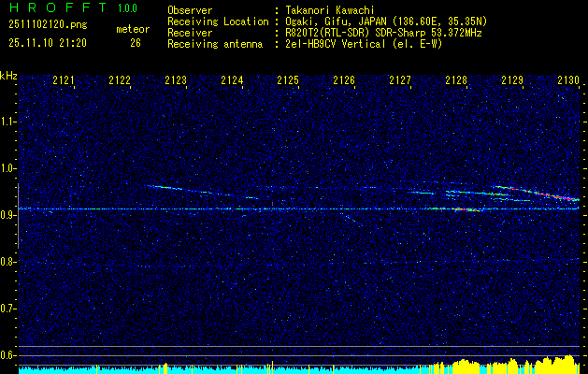Click the 0.9 kHz axis label
Image resolution: width=588 pixels, height=374 pixels.
(8, 215)
